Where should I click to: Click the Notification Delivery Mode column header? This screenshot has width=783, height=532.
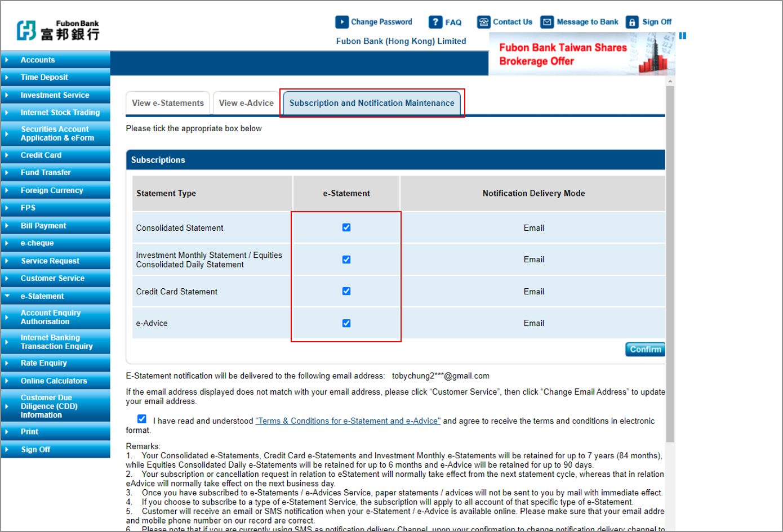click(x=533, y=193)
